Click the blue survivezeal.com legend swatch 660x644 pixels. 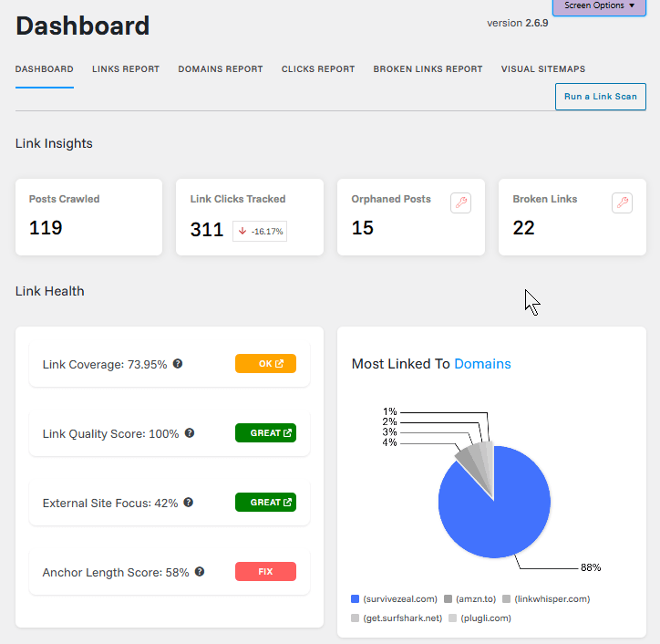(355, 599)
